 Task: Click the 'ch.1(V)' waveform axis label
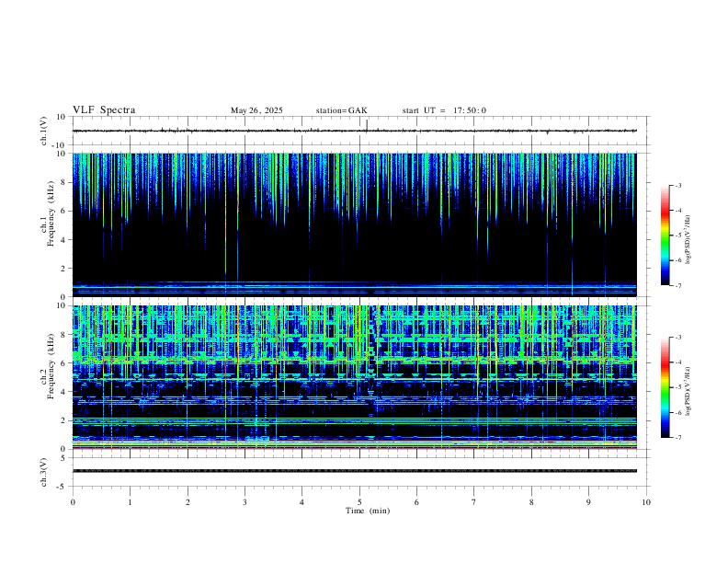point(44,131)
